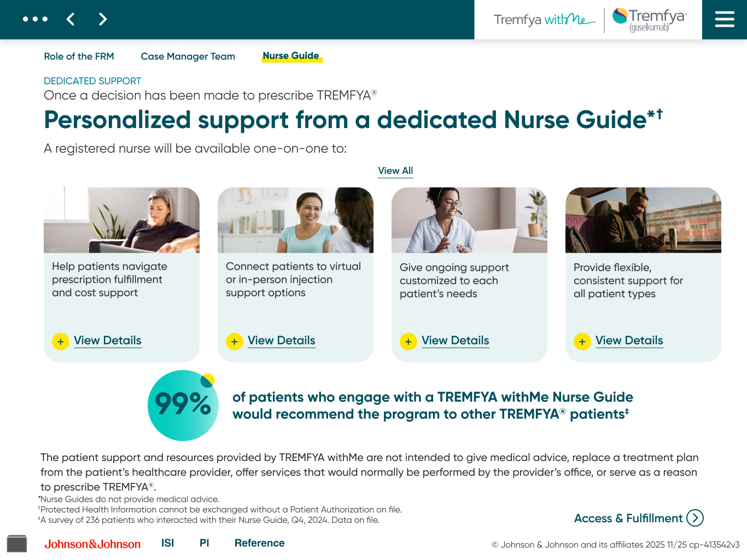Image resolution: width=747 pixels, height=560 pixels.
Task: Open the Reference footer item
Action: 260,543
